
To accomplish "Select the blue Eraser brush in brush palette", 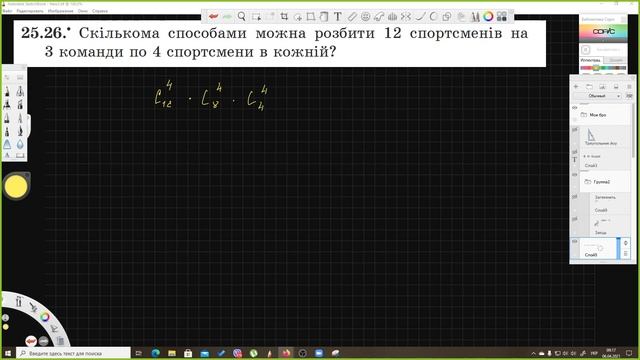I will click(7, 144).
